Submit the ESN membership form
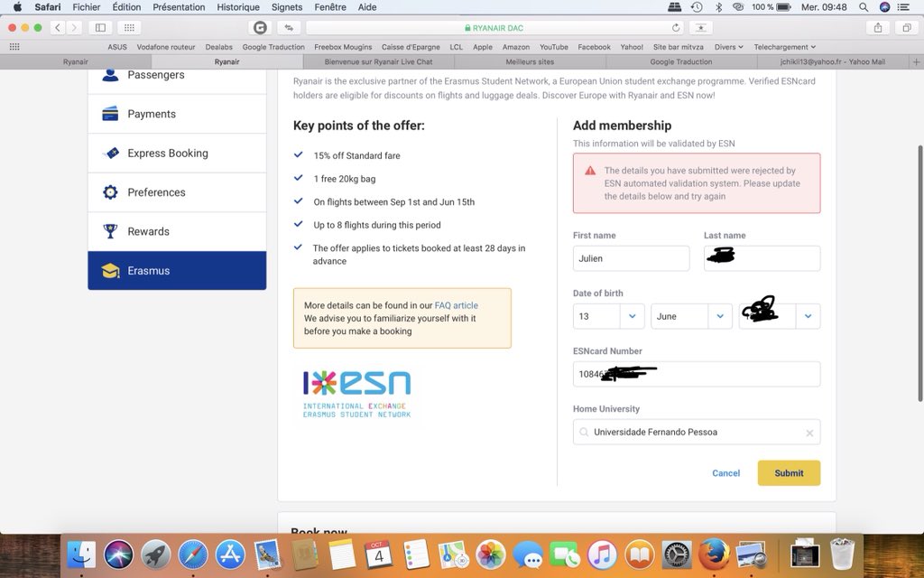The width and height of the screenshot is (924, 578). coord(789,473)
